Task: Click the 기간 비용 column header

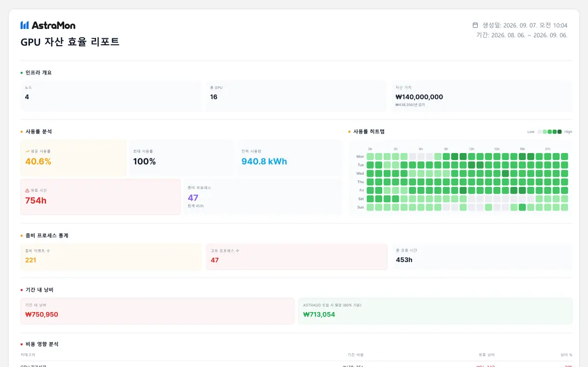Action: point(356,355)
